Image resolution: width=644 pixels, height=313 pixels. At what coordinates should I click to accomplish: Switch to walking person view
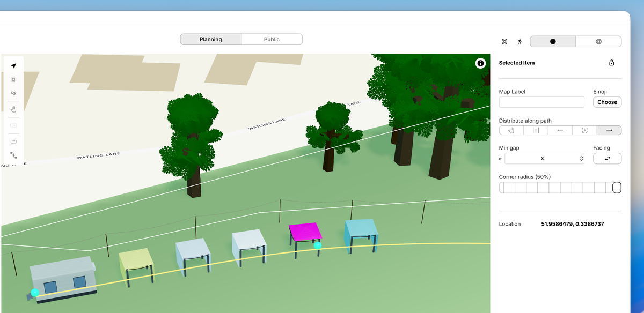click(x=519, y=41)
